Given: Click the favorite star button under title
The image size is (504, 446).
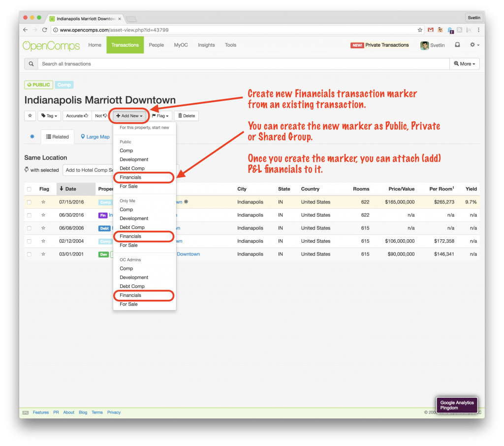Looking at the screenshot, I should [x=30, y=116].
